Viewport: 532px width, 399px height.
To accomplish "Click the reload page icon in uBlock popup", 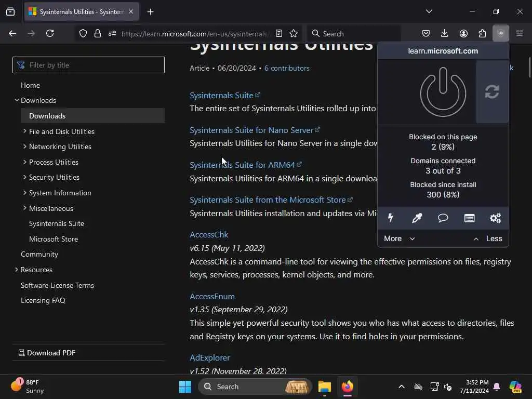I will click(492, 91).
